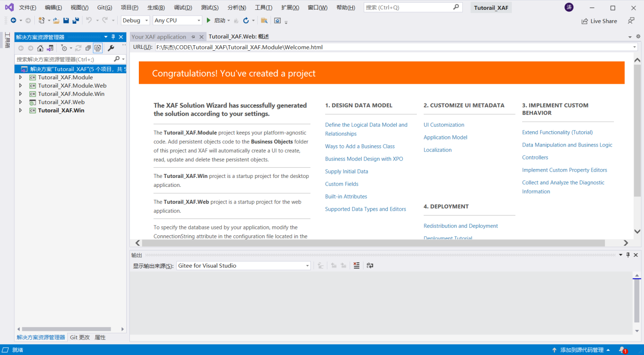Image resolution: width=644 pixels, height=355 pixels.
Task: Click the Restart/refresh circular arrow icon
Action: [246, 21]
